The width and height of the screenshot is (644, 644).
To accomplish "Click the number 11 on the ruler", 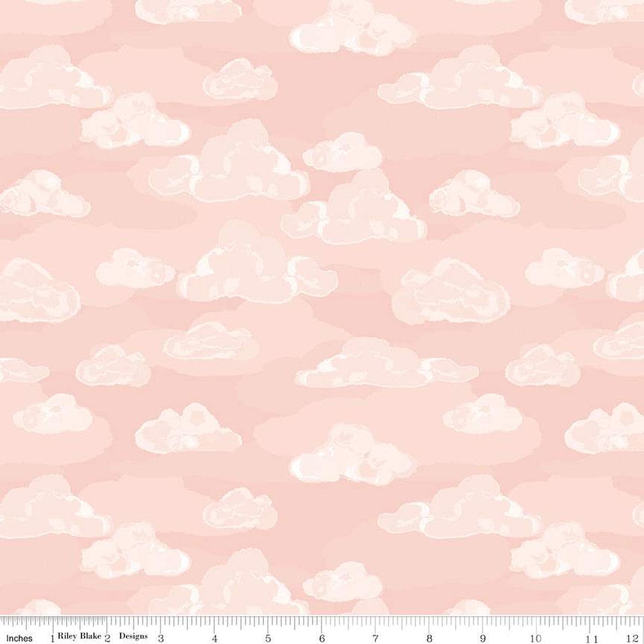I will click(x=590, y=638).
